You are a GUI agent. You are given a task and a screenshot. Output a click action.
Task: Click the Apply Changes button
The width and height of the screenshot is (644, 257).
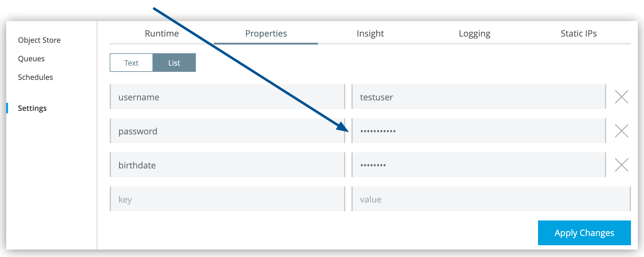tap(584, 233)
